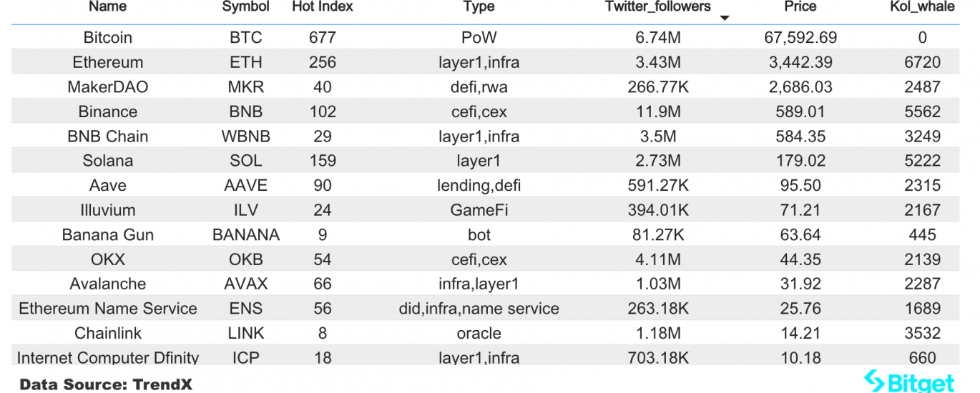Click the BANANA symbol cell
980x393 pixels.
tap(246, 235)
